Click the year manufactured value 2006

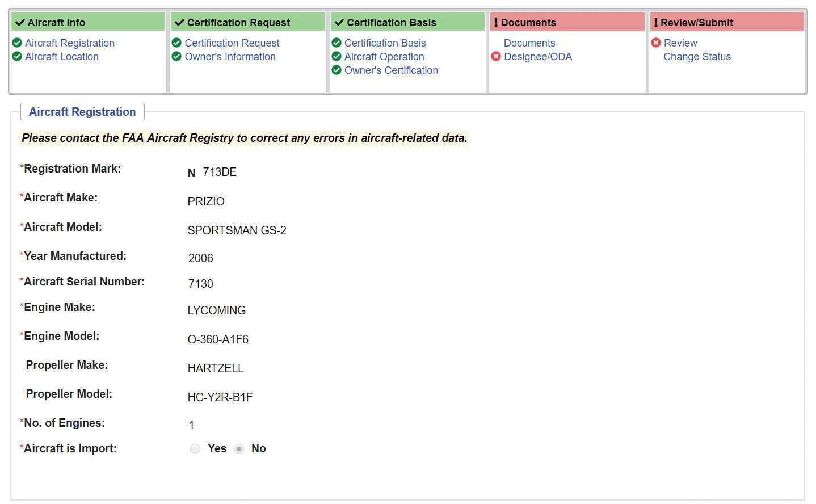(201, 258)
